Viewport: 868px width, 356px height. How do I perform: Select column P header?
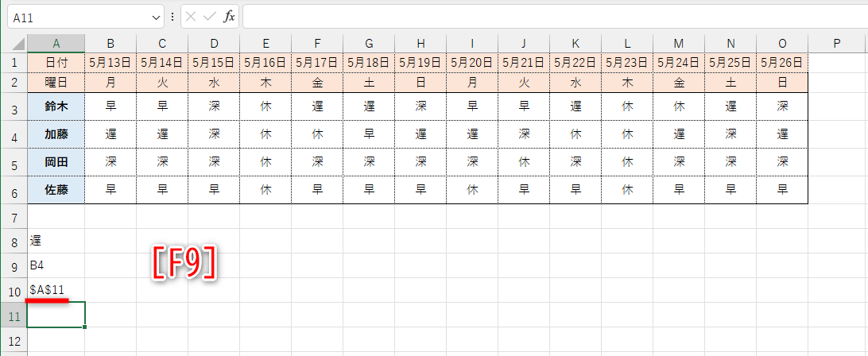coord(837,44)
